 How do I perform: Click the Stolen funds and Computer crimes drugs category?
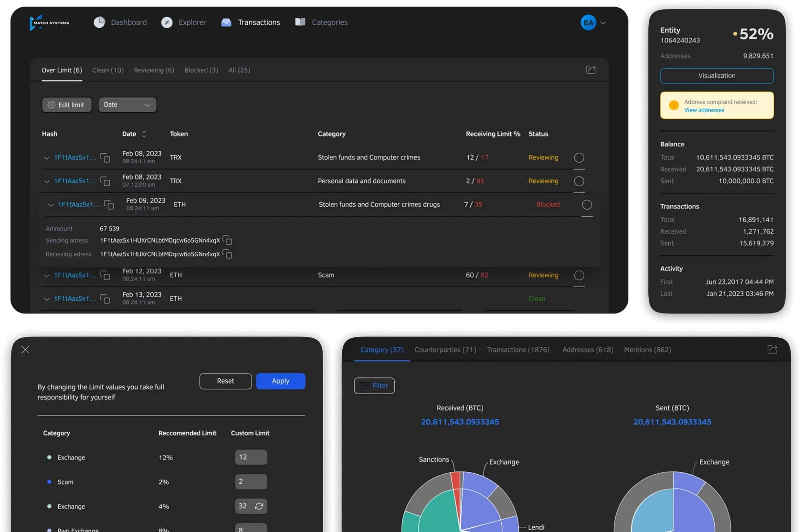pos(380,205)
